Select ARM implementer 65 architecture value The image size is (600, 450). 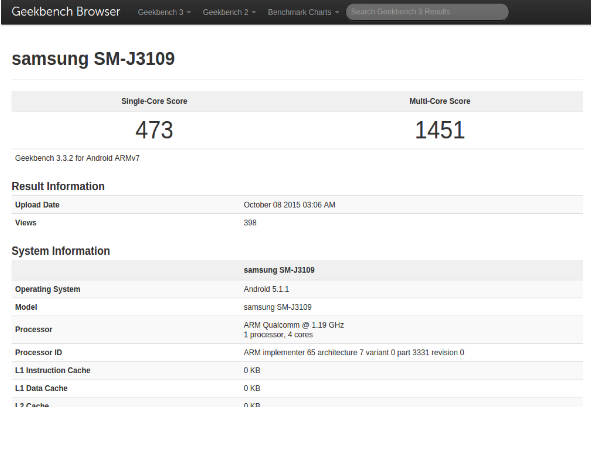(x=354, y=352)
